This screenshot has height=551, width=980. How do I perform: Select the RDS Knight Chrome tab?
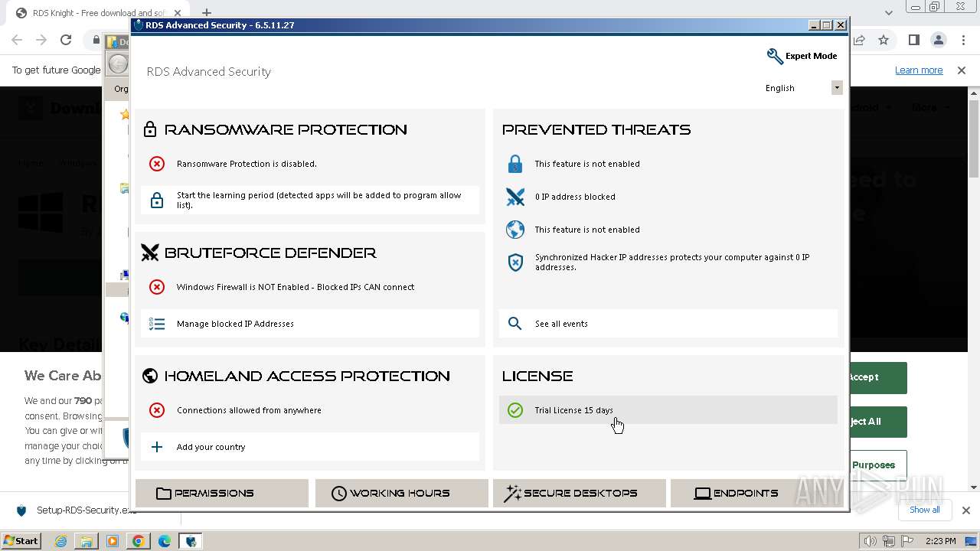click(x=100, y=13)
